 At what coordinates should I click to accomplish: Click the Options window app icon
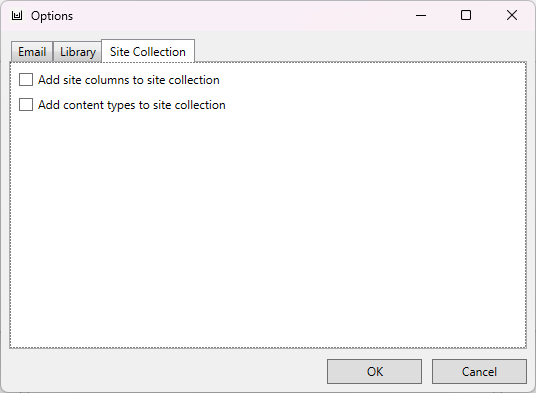pyautogui.click(x=17, y=16)
